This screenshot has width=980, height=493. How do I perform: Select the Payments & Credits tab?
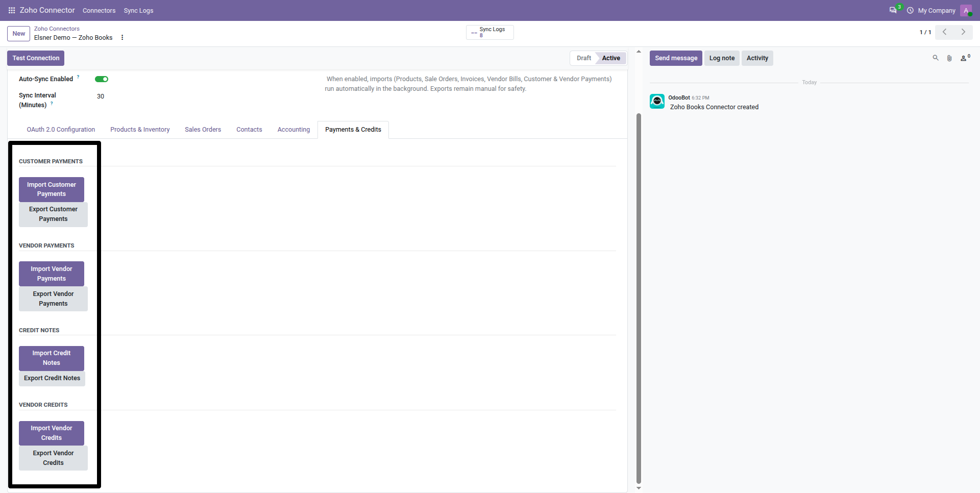click(353, 130)
